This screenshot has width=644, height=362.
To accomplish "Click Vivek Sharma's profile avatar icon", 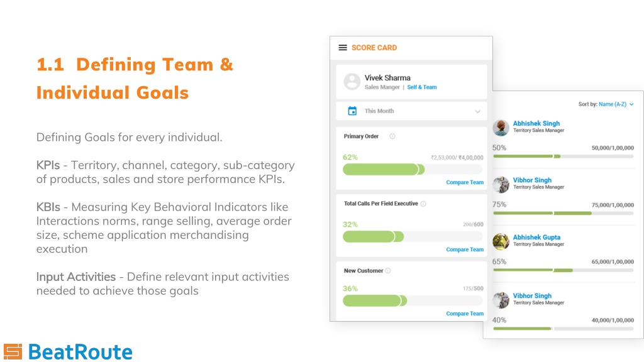I will click(x=352, y=81).
